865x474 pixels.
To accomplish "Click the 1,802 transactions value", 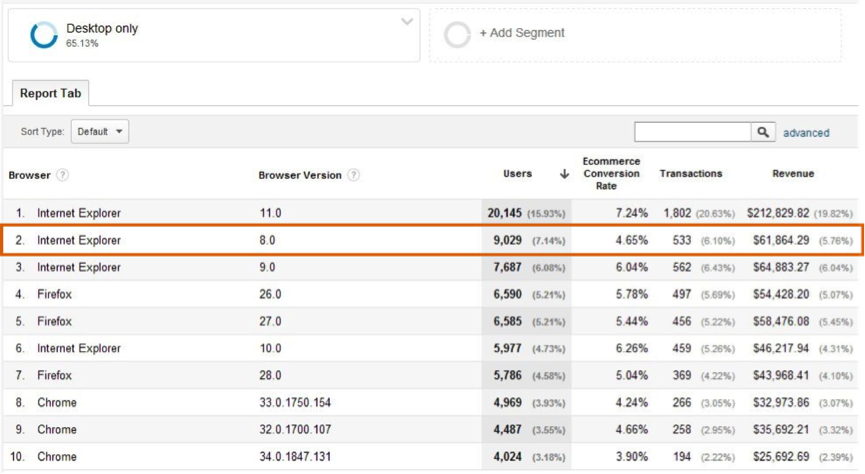I will (677, 213).
